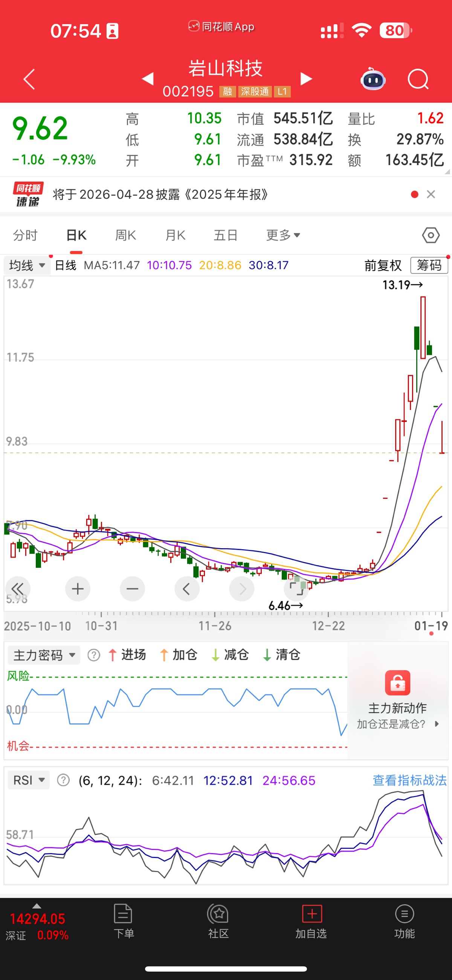Open the AI robot assistant
The width and height of the screenshot is (452, 980).
click(x=373, y=79)
